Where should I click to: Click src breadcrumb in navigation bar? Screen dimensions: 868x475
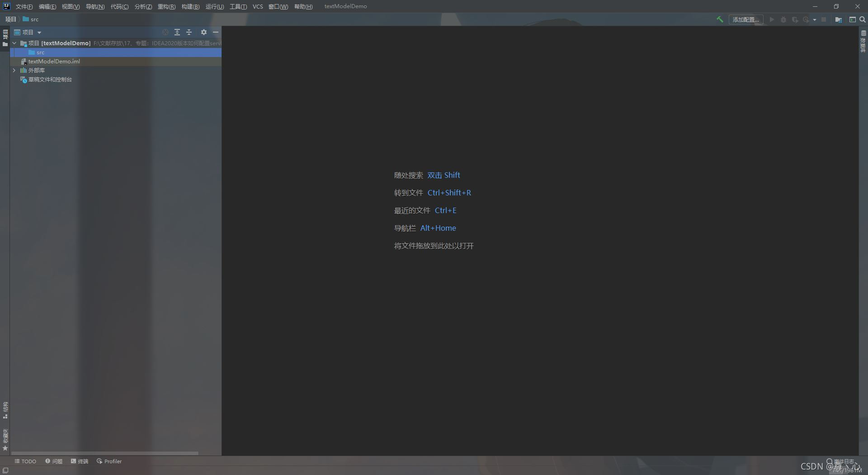(31, 19)
